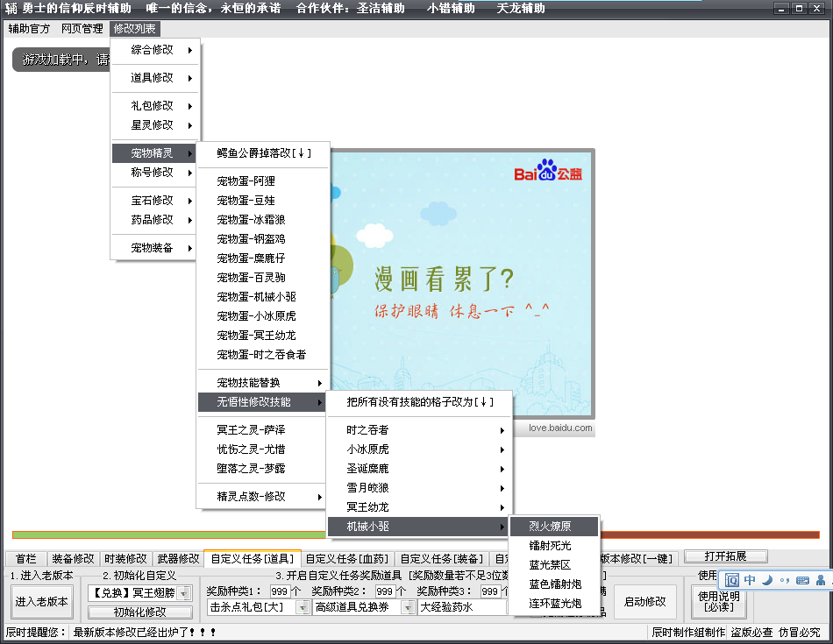Click the 启动修改 button

pyautogui.click(x=644, y=602)
